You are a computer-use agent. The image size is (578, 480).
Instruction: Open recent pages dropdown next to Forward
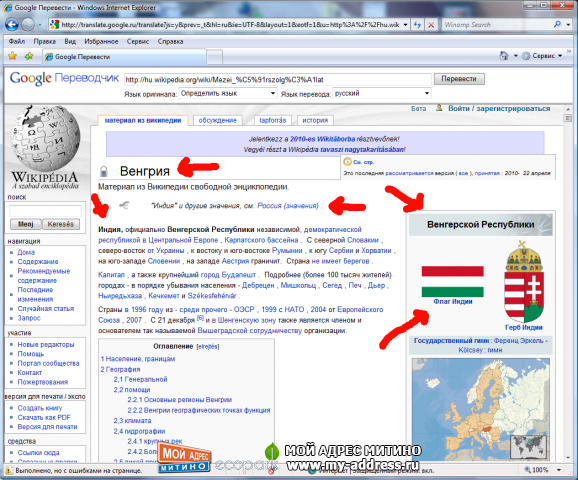pos(40,25)
